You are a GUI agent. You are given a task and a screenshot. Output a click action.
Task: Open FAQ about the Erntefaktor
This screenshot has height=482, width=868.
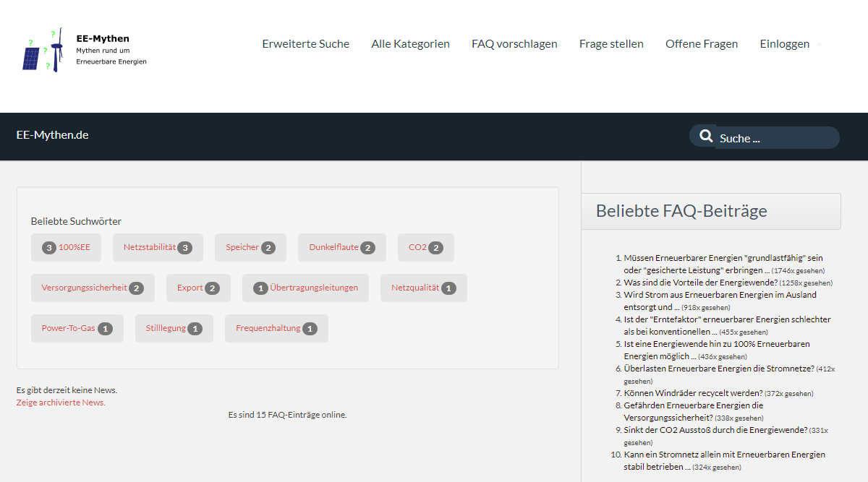(x=728, y=325)
